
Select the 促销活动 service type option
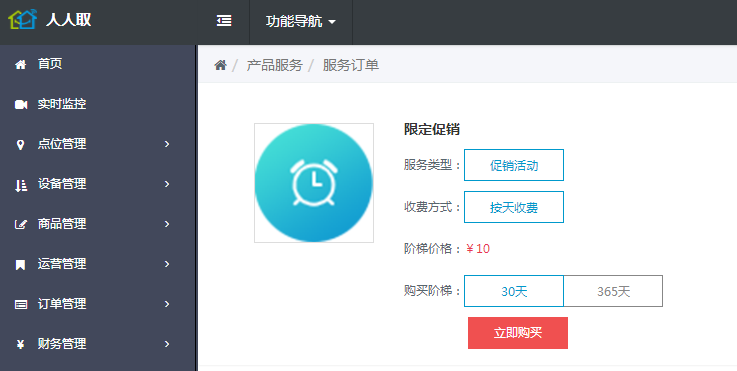click(x=514, y=165)
